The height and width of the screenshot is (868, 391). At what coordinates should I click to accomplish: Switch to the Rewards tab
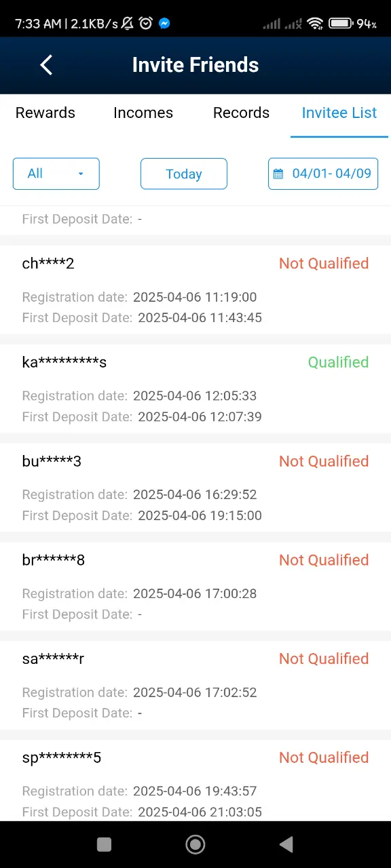(45, 113)
